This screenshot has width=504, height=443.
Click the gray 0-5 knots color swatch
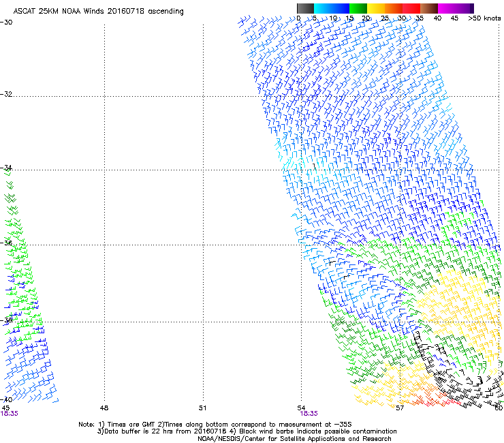pyautogui.click(x=305, y=8)
